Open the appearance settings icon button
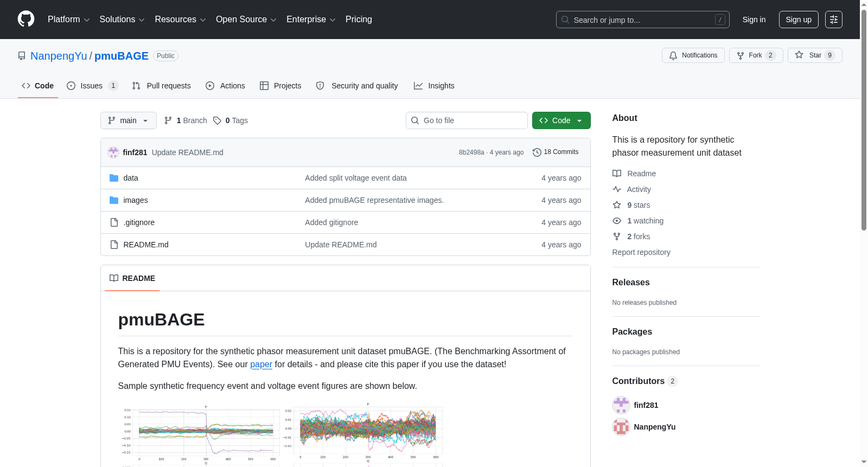The height and width of the screenshot is (467, 868). point(834,20)
